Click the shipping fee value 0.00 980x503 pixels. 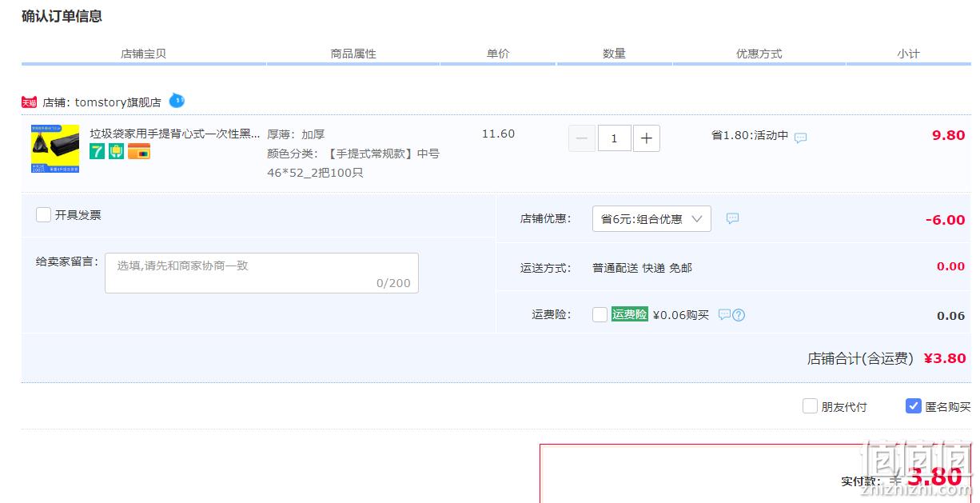(951, 266)
